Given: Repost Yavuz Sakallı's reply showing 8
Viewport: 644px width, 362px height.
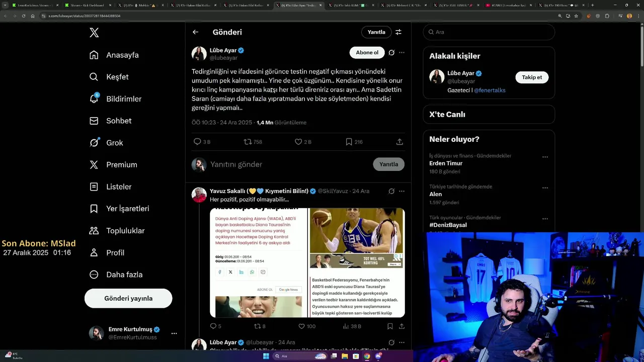Looking at the screenshot, I should (x=257, y=326).
